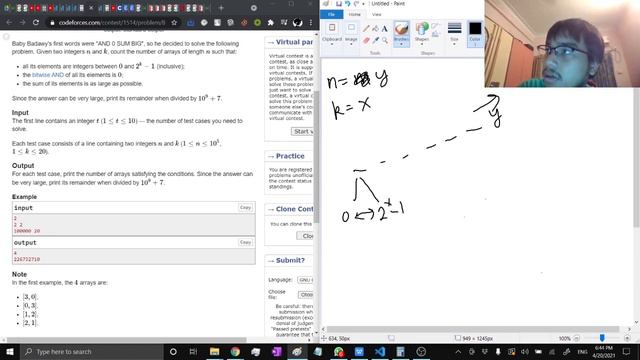640x360 pixels.
Task: Click the Chrome address bar URL
Action: (112, 22)
